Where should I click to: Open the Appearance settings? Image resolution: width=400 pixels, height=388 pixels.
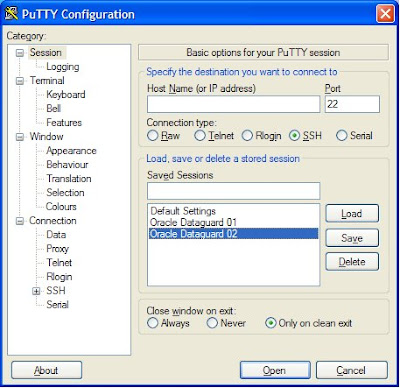tap(71, 151)
